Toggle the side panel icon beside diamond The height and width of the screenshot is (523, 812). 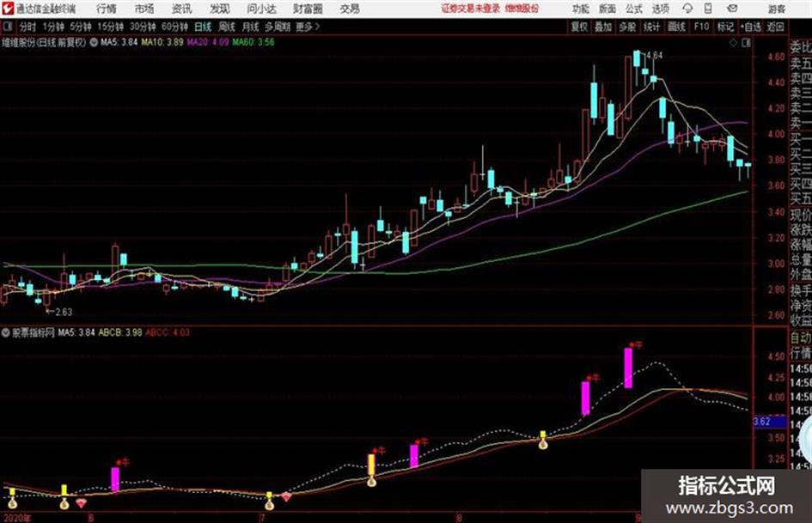[746, 43]
